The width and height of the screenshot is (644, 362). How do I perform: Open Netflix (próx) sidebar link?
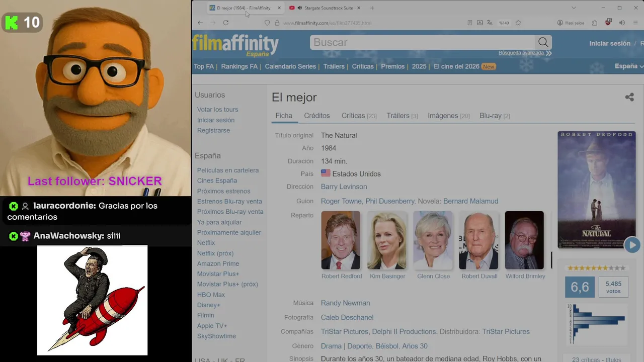coord(215,253)
